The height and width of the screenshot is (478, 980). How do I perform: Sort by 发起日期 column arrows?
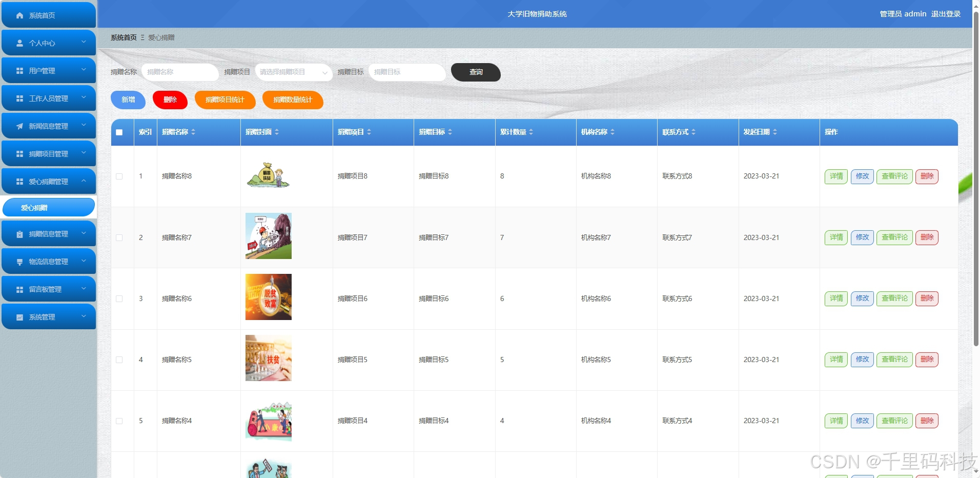pyautogui.click(x=775, y=132)
